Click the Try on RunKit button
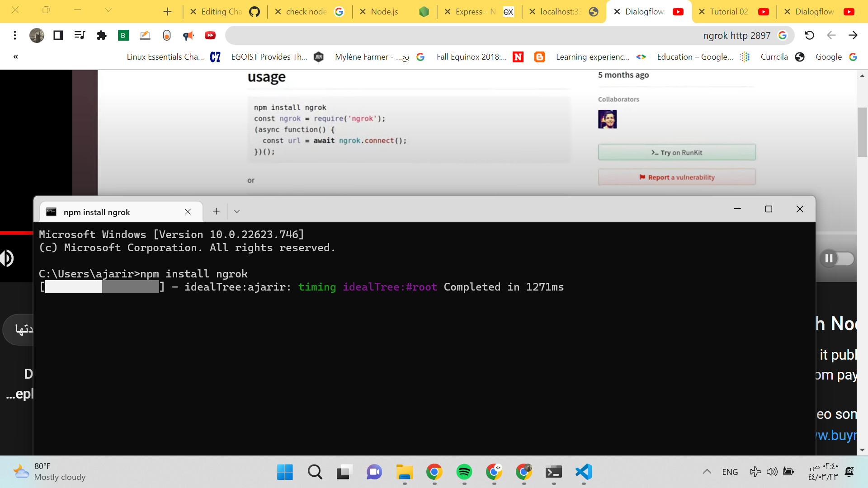 [676, 152]
